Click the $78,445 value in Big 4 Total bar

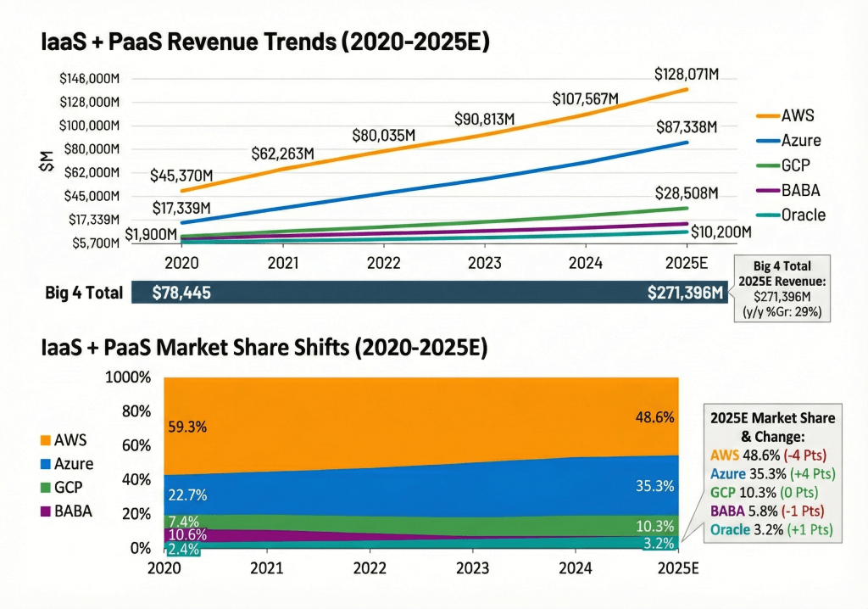coord(181,293)
